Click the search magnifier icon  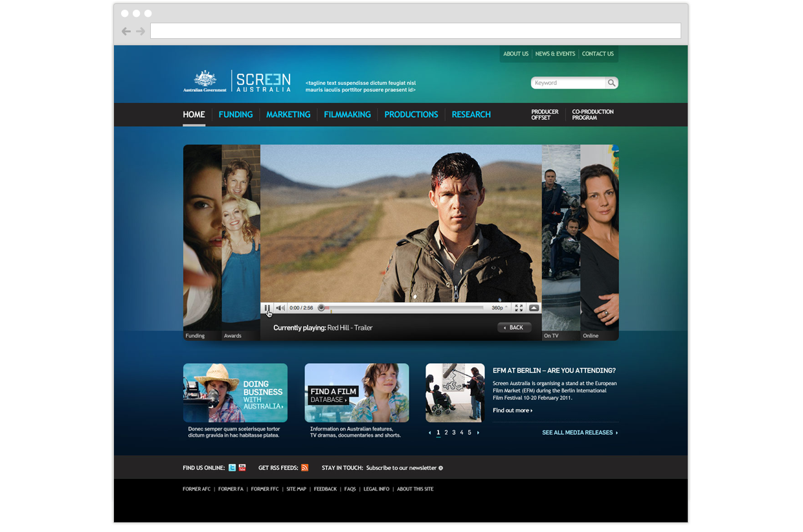click(x=611, y=83)
